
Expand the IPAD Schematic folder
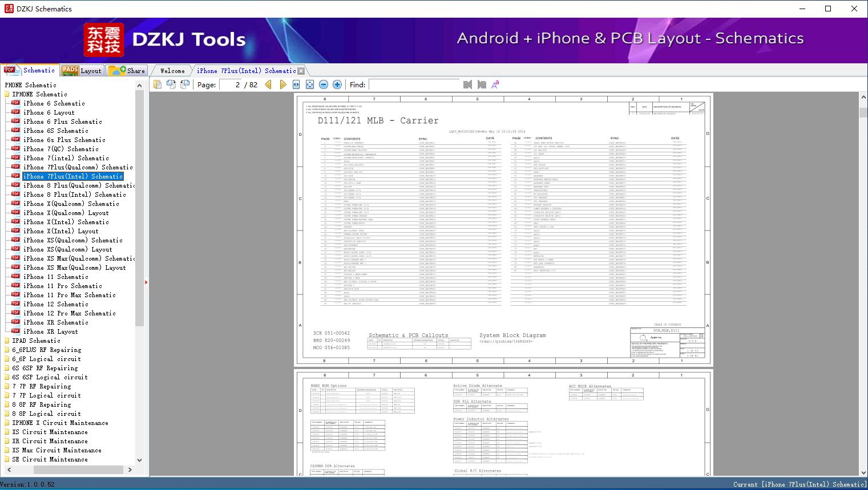click(35, 341)
